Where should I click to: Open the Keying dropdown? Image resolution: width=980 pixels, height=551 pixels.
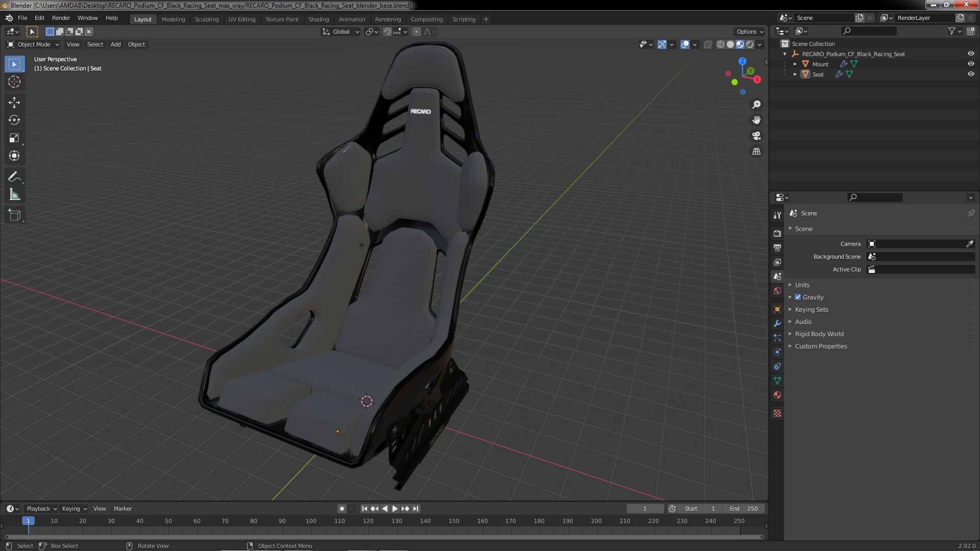(75, 509)
